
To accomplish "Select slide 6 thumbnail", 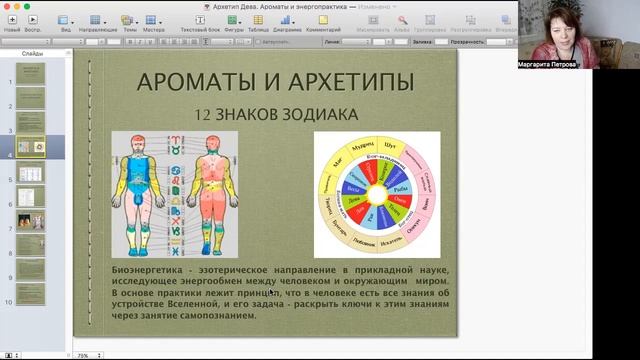I will pyautogui.click(x=31, y=196).
